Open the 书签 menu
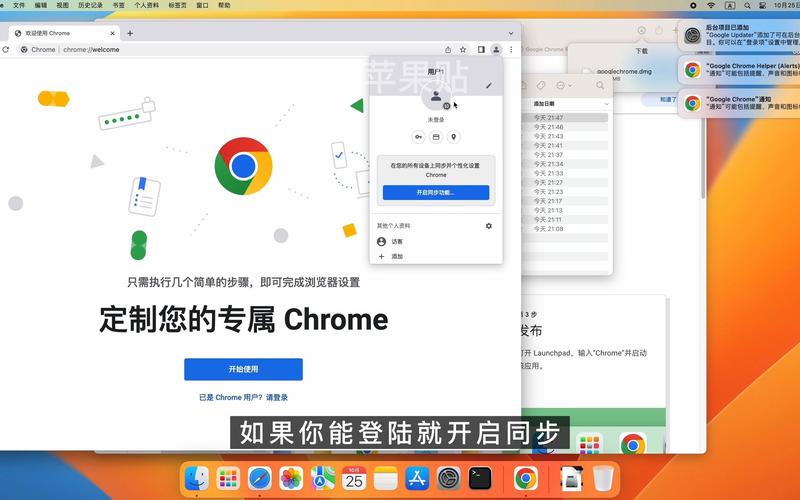This screenshot has height=500, width=800. click(118, 5)
